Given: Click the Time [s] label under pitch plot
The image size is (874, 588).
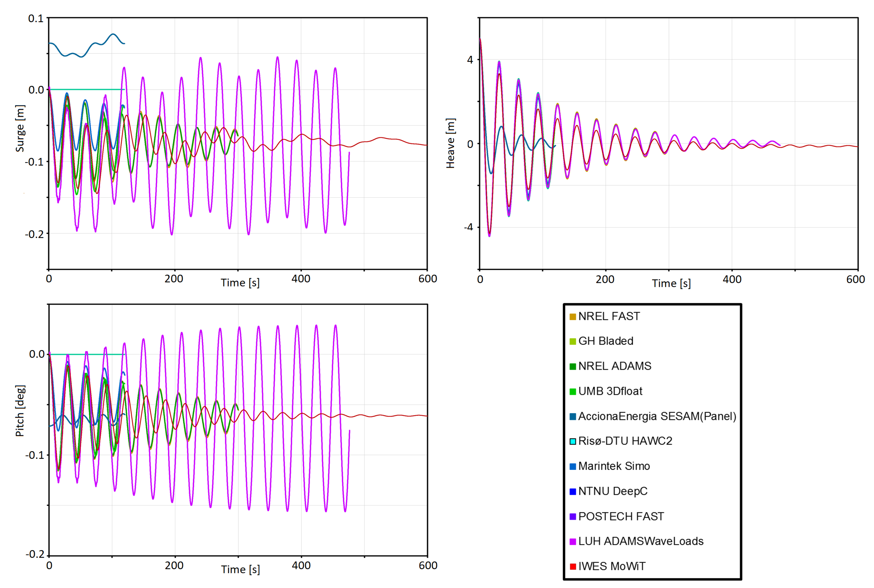Looking at the screenshot, I should point(240,569).
